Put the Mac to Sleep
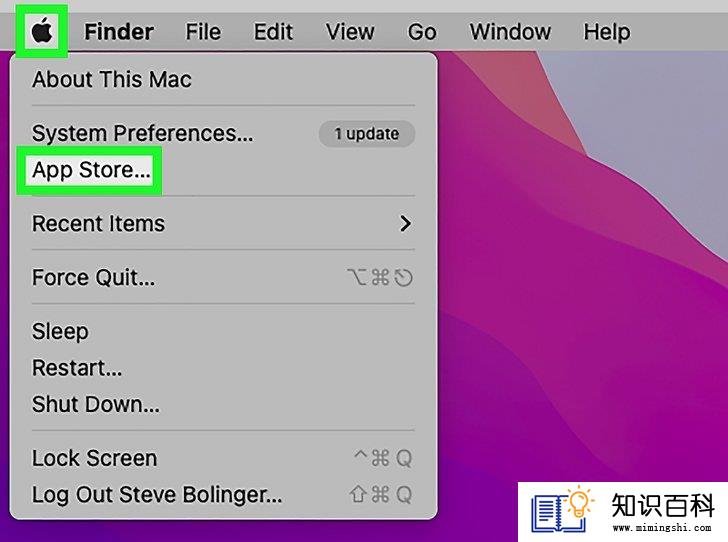The height and width of the screenshot is (542, 728). 60,332
